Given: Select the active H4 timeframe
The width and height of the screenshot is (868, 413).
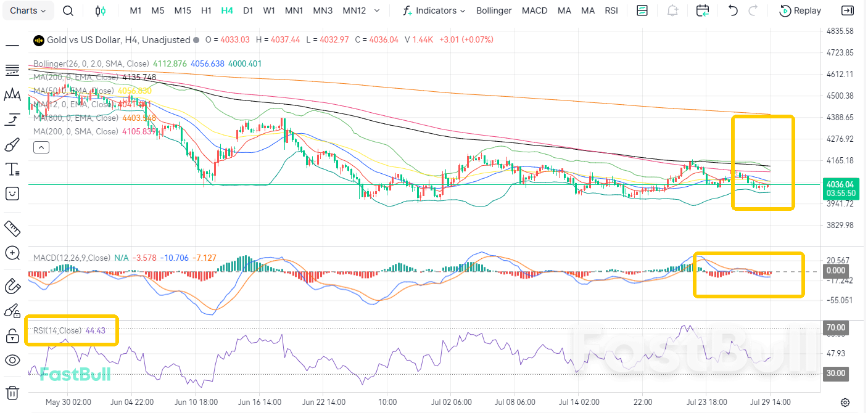Looking at the screenshot, I should [x=227, y=10].
